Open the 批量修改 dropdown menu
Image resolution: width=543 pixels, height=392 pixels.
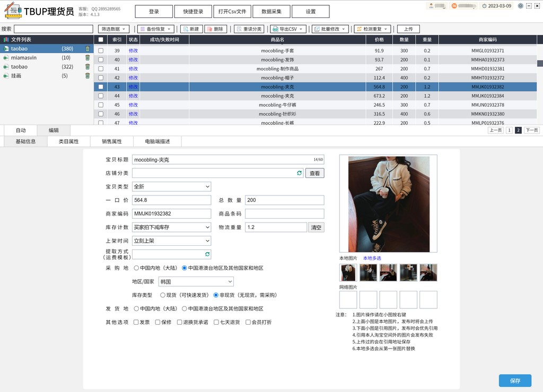click(330, 29)
